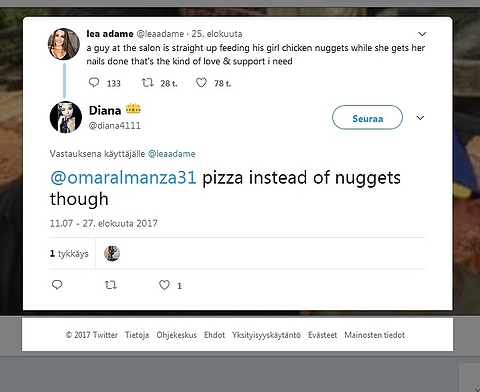Reply to Diana's tweet via speech bubble
The width and height of the screenshot is (480, 392).
point(57,285)
